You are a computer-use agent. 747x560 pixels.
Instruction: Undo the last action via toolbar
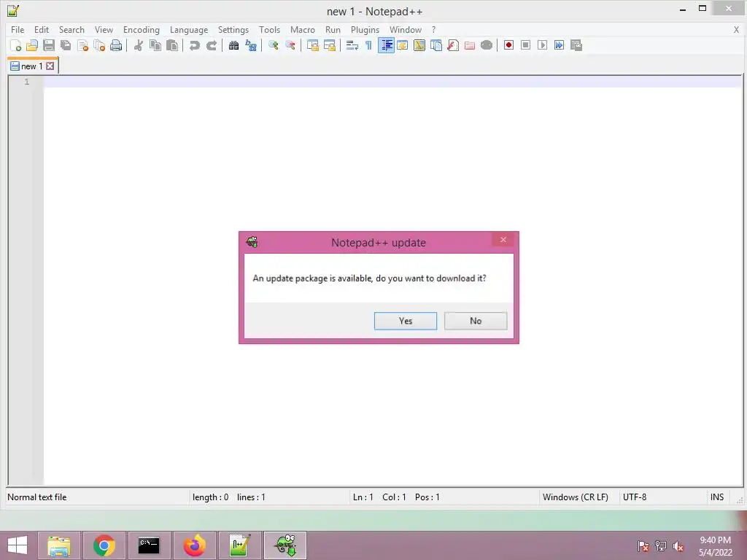[194, 45]
